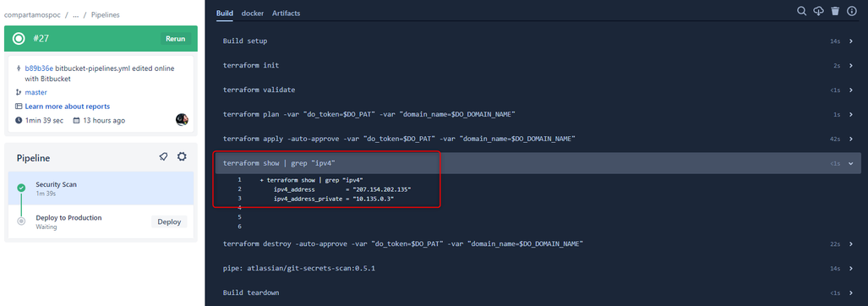The height and width of the screenshot is (306, 868).
Task: Go to compartamospoc breadcrumb
Action: click(32, 15)
